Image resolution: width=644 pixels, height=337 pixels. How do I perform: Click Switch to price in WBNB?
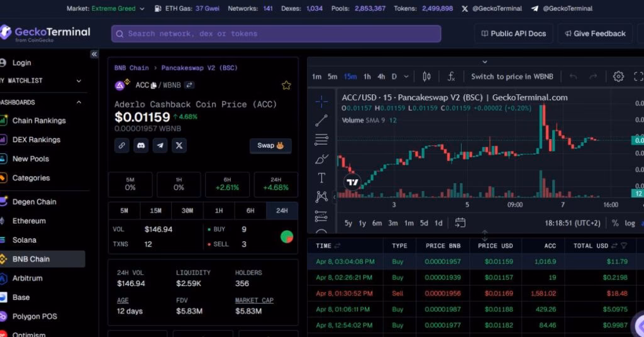(512, 77)
